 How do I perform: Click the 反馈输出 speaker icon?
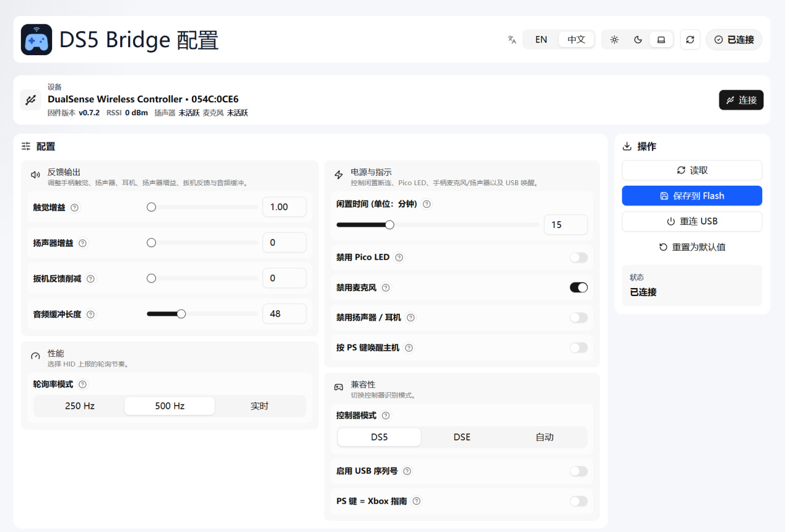(x=36, y=175)
